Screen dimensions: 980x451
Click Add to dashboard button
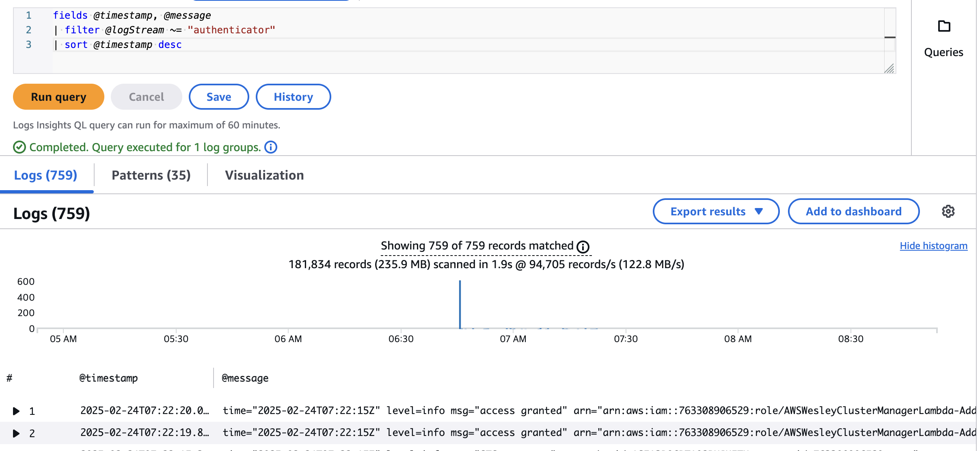point(853,211)
